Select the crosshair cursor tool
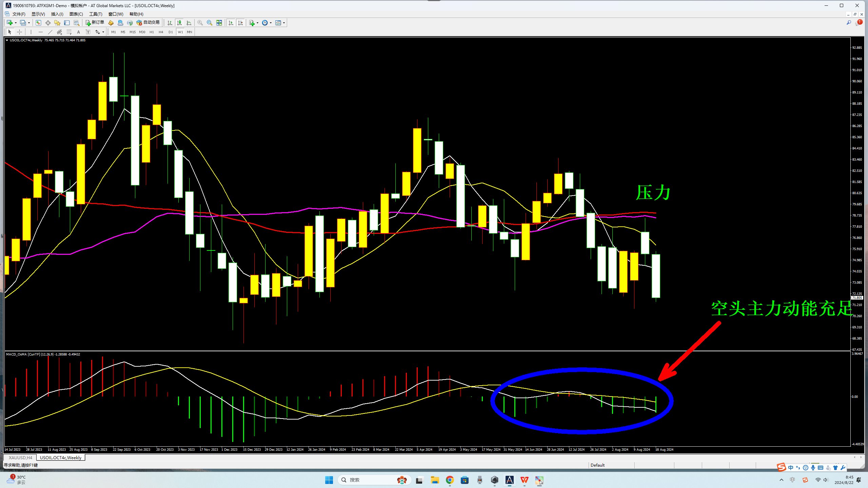 tap(20, 32)
